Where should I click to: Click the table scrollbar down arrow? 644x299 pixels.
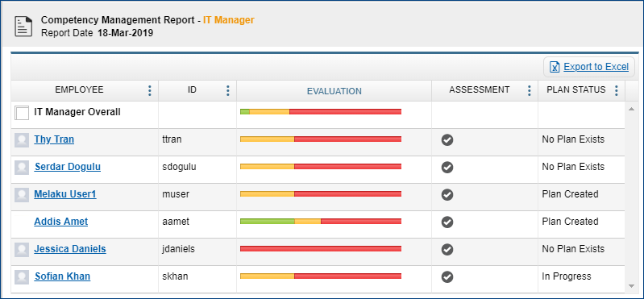tap(631, 286)
